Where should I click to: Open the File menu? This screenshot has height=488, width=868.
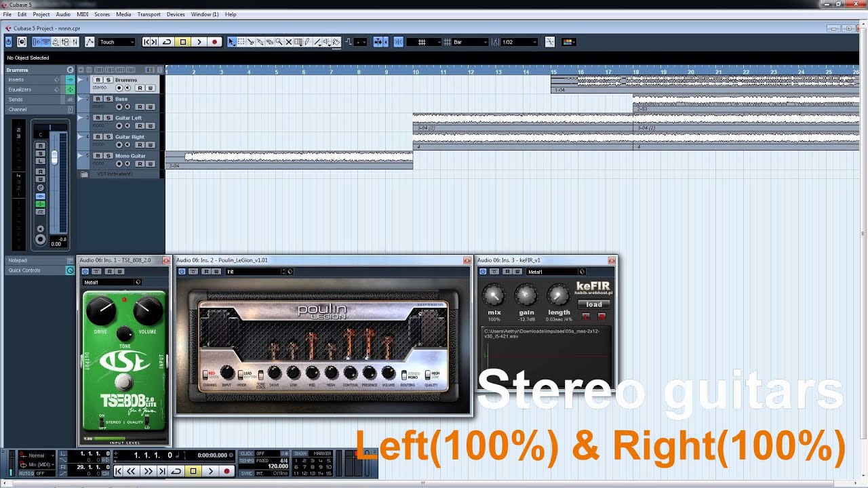7,14
